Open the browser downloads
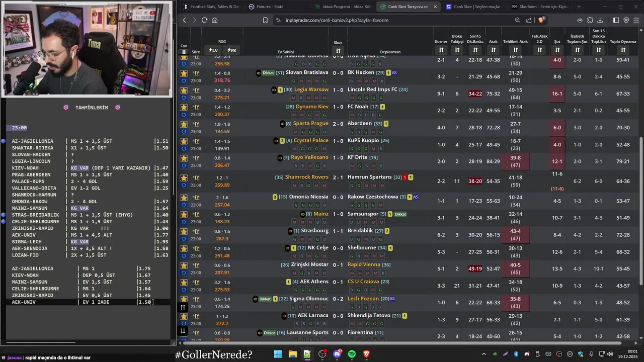Screen dimensions: 644x362 (600, 20)
